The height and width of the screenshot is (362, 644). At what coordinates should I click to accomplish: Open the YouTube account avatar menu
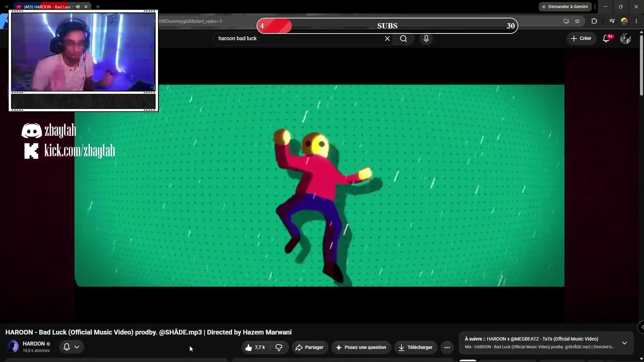(x=625, y=39)
